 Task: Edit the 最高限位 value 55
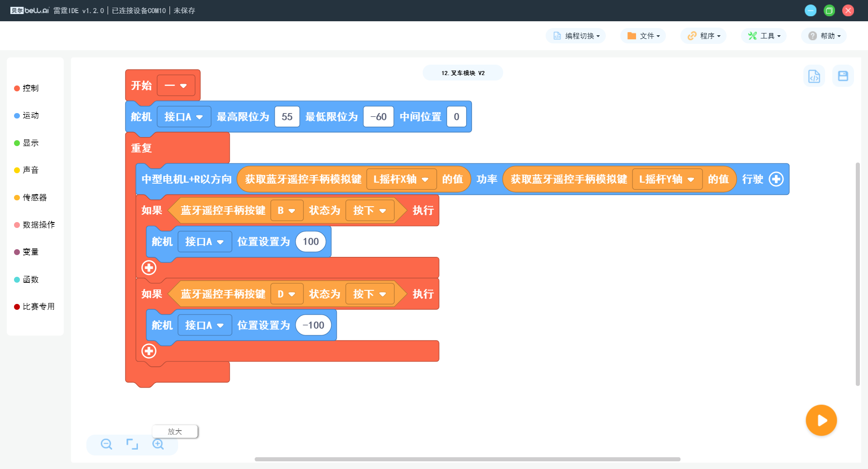287,117
